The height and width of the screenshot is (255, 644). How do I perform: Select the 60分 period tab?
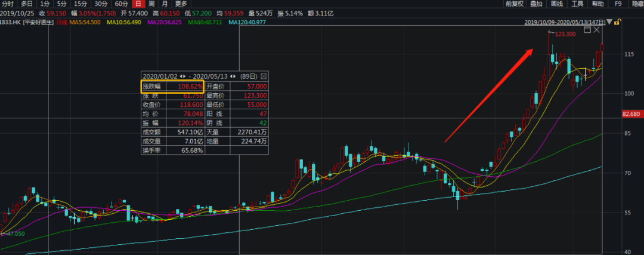pos(122,4)
